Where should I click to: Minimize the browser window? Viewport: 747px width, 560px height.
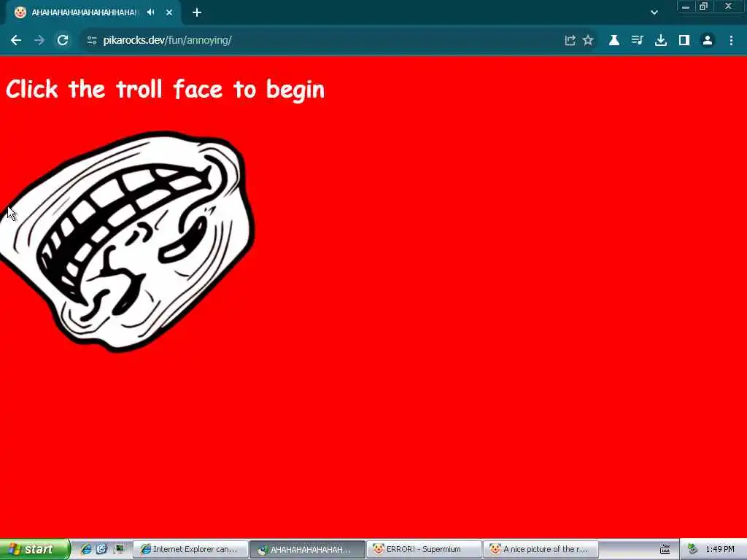pos(686,7)
